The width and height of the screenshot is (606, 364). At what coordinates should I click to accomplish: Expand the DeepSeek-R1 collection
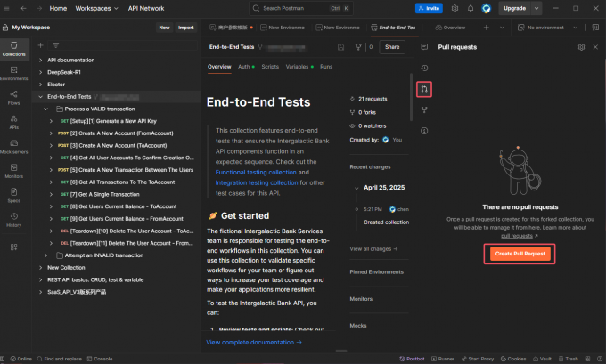41,72
